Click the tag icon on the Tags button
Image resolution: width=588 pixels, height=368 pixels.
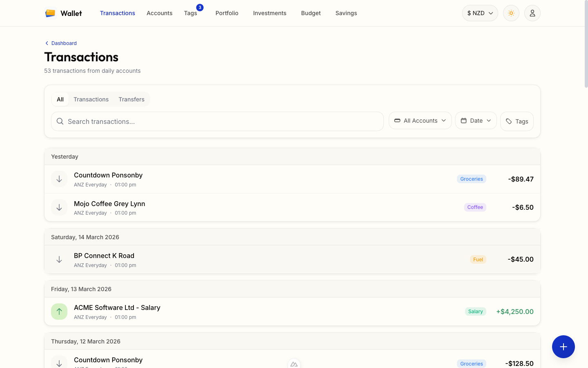click(509, 121)
